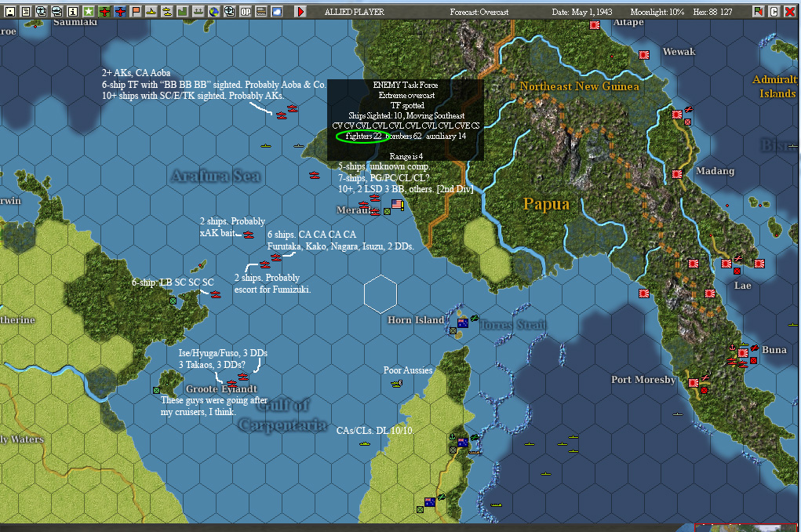Image resolution: width=801 pixels, height=532 pixels.
Task: Open the OP operations report icon
Action: [x=246, y=11]
